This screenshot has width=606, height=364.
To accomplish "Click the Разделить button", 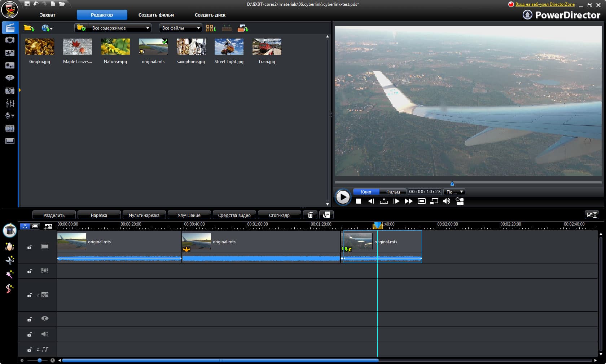I will click(x=54, y=215).
